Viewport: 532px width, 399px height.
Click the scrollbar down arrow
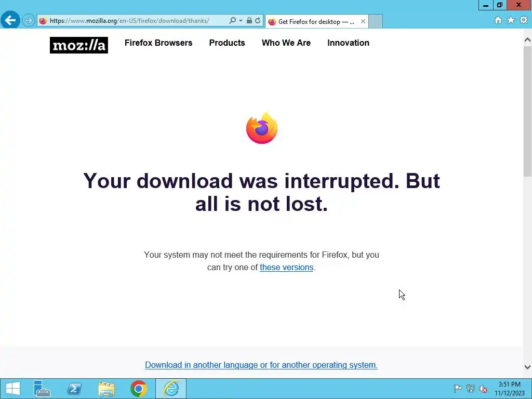527,367
